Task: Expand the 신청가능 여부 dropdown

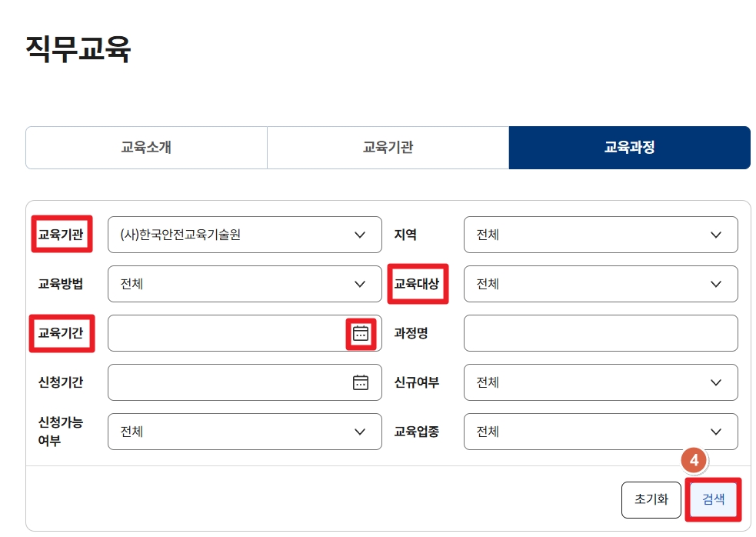Action: [x=245, y=432]
